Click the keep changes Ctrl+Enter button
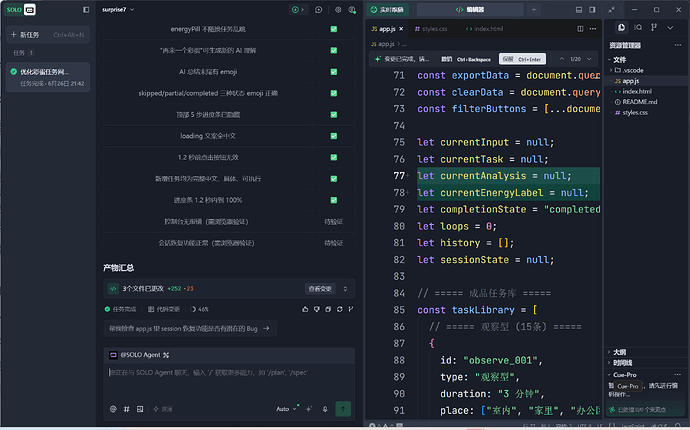This screenshot has height=430, width=690. pos(522,59)
